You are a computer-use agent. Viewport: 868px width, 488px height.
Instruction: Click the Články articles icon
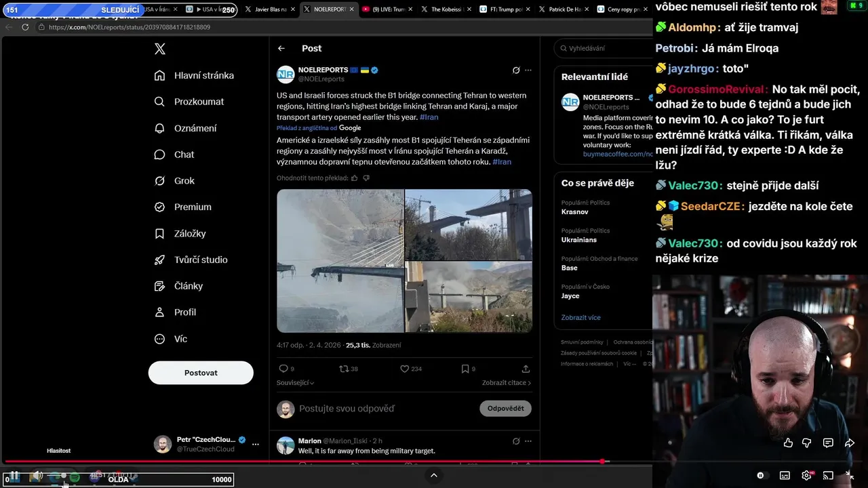tap(159, 286)
